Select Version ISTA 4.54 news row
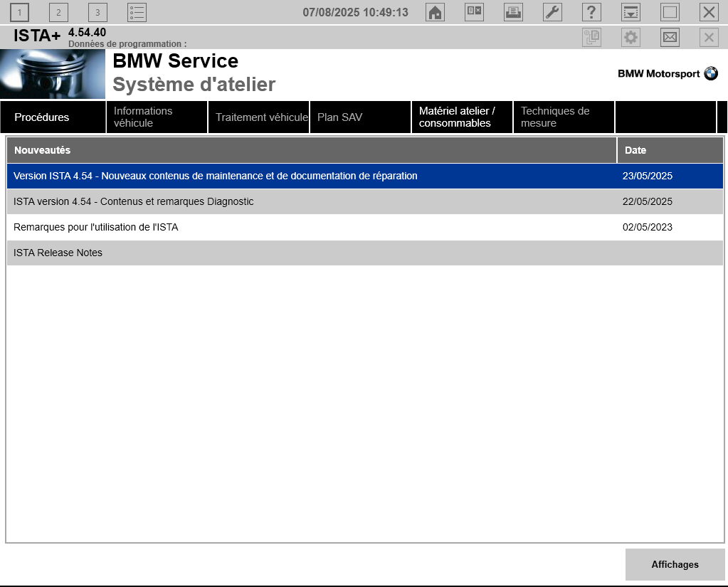 (x=365, y=176)
